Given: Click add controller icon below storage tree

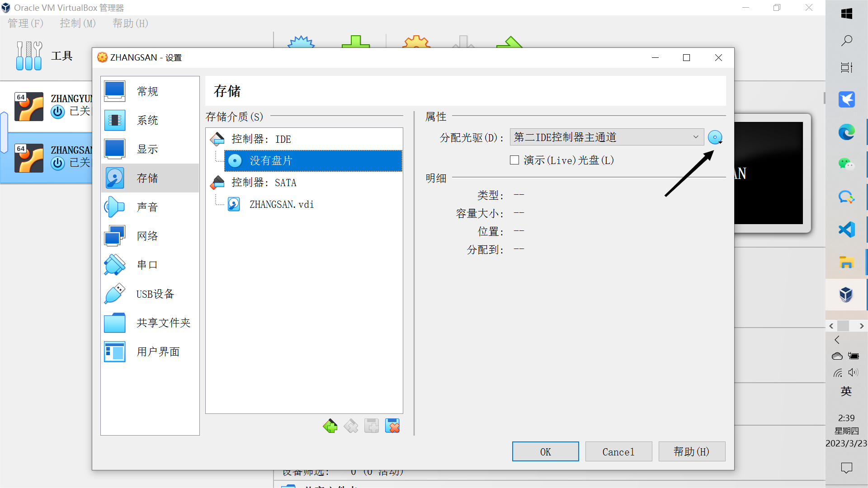Looking at the screenshot, I should [x=330, y=426].
